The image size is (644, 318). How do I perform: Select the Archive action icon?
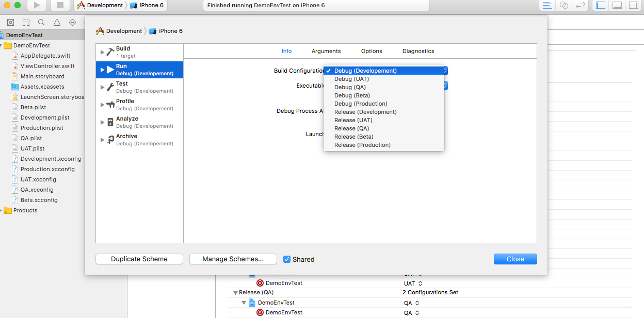(110, 140)
